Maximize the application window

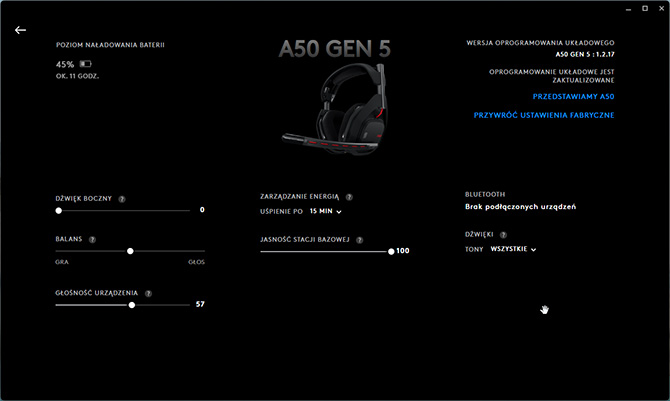(645, 8)
